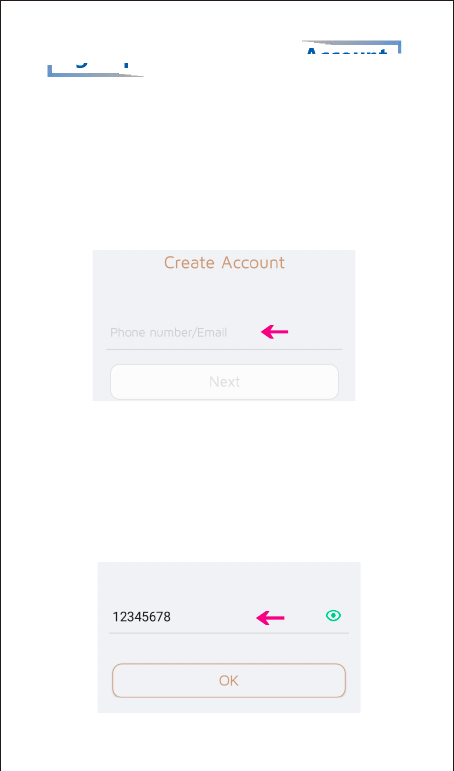Click the white space below the OK panel
This screenshot has height=771, width=454.
(226, 741)
